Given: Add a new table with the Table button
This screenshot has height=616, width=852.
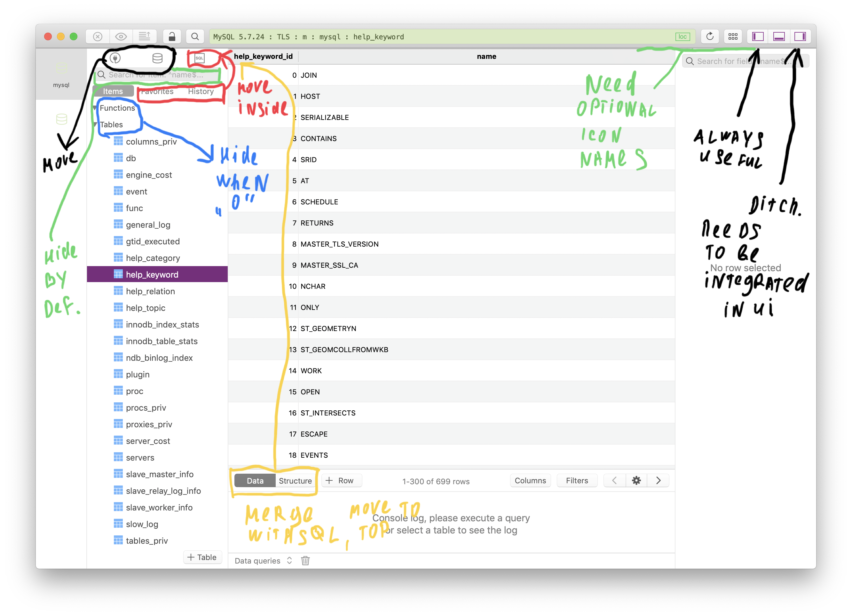Looking at the screenshot, I should point(202,557).
